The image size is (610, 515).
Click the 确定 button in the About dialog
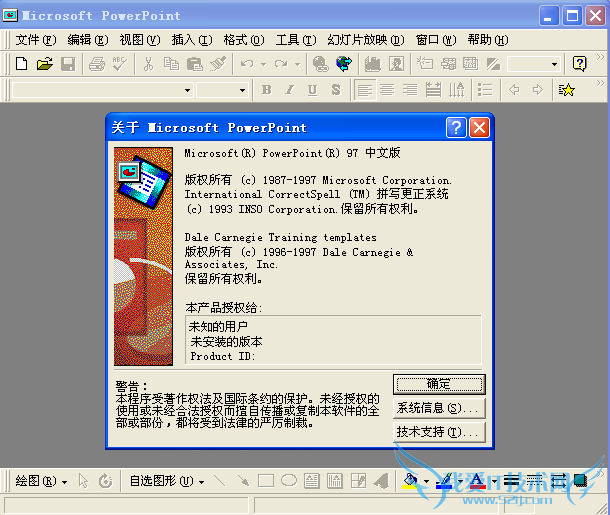(x=439, y=384)
